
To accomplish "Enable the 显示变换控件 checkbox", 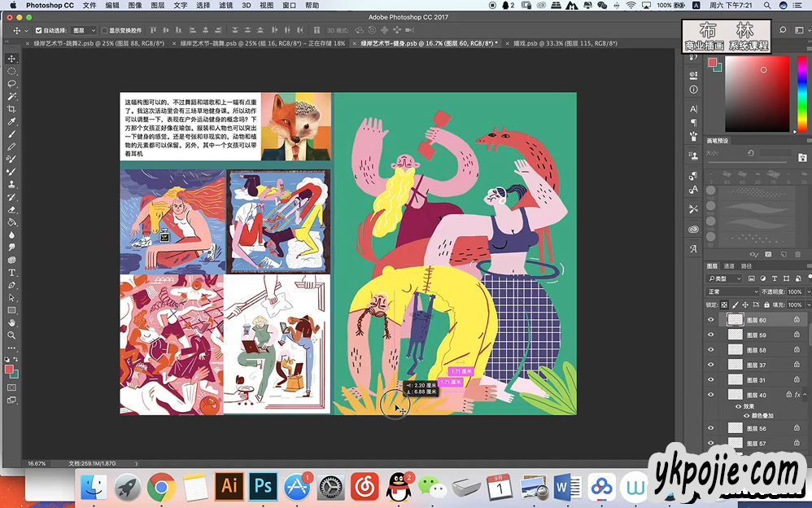I will tap(103, 30).
